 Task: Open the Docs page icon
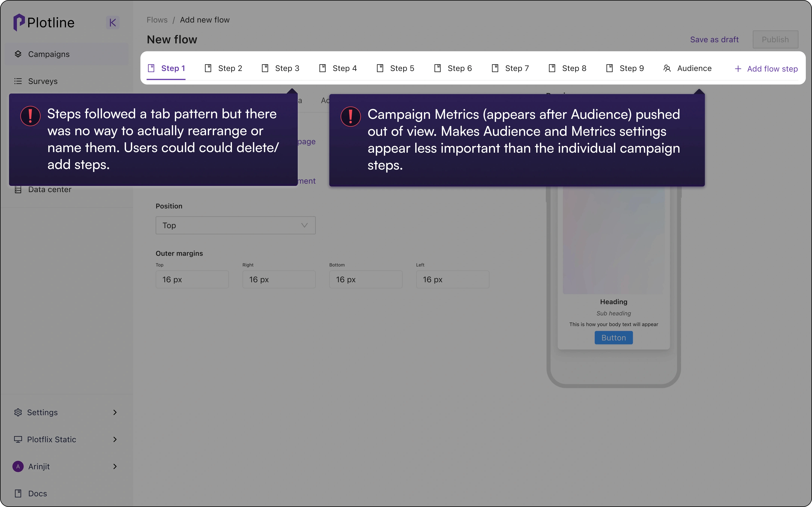click(x=18, y=494)
